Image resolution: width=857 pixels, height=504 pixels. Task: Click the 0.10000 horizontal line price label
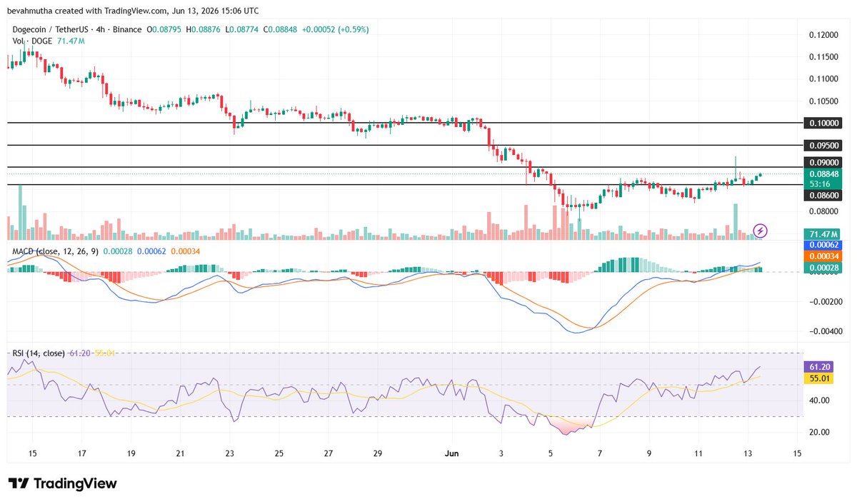(x=823, y=123)
